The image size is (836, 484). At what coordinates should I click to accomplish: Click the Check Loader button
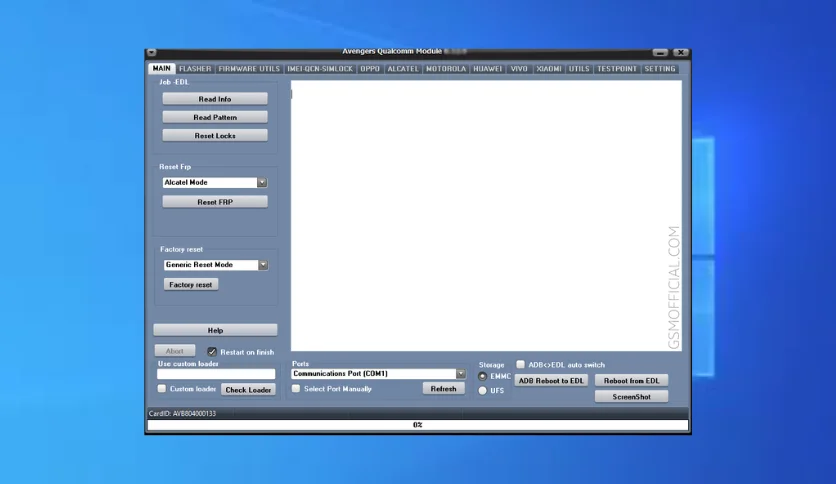pyautogui.click(x=248, y=390)
